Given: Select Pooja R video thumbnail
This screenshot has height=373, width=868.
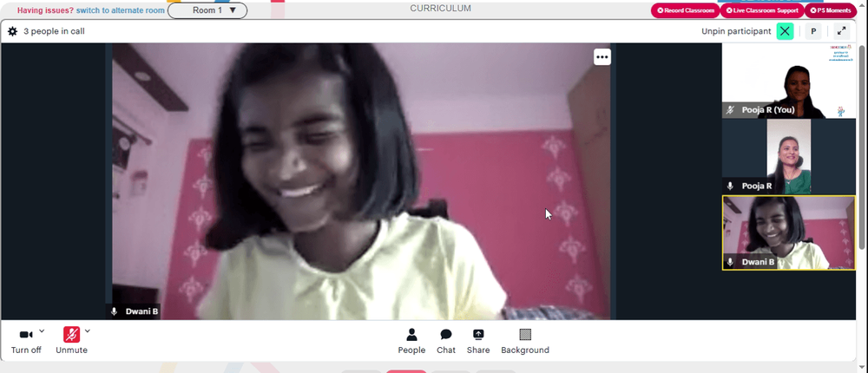Looking at the screenshot, I should point(788,157).
